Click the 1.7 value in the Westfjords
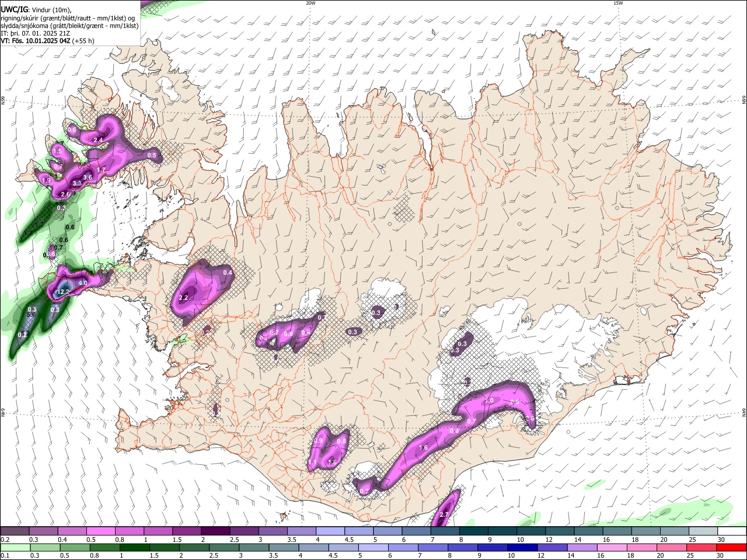Viewport: 747px width, 560px height. point(101,170)
